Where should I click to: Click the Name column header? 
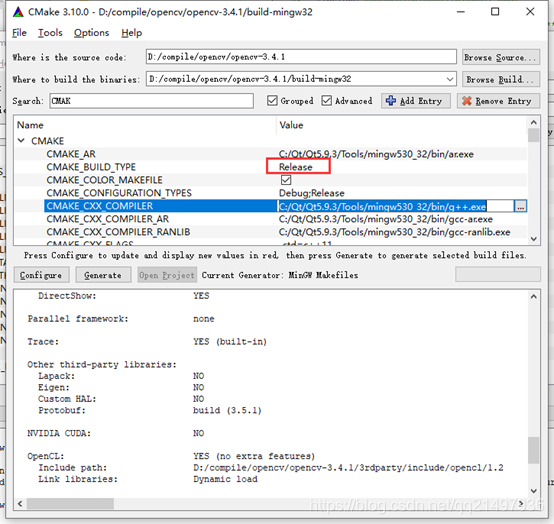coord(30,125)
